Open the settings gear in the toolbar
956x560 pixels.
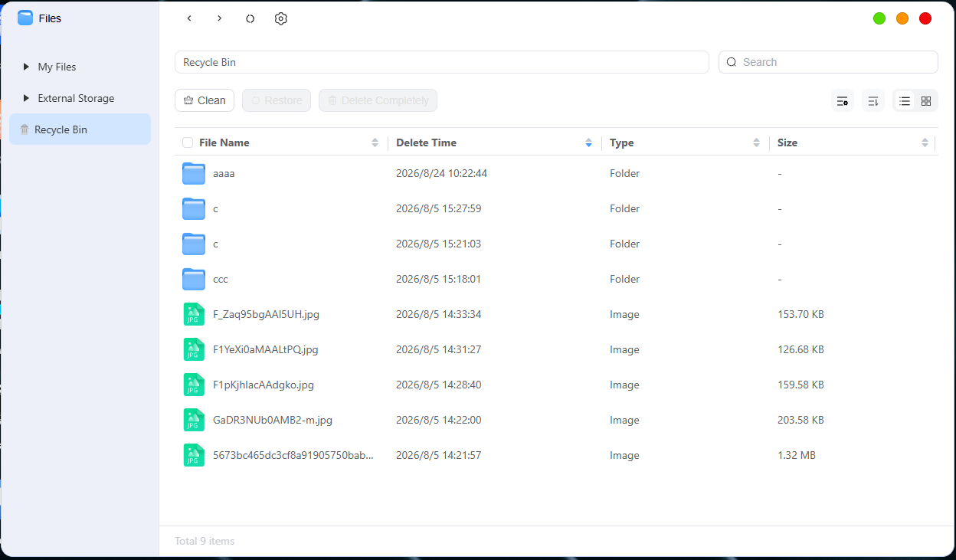click(281, 18)
